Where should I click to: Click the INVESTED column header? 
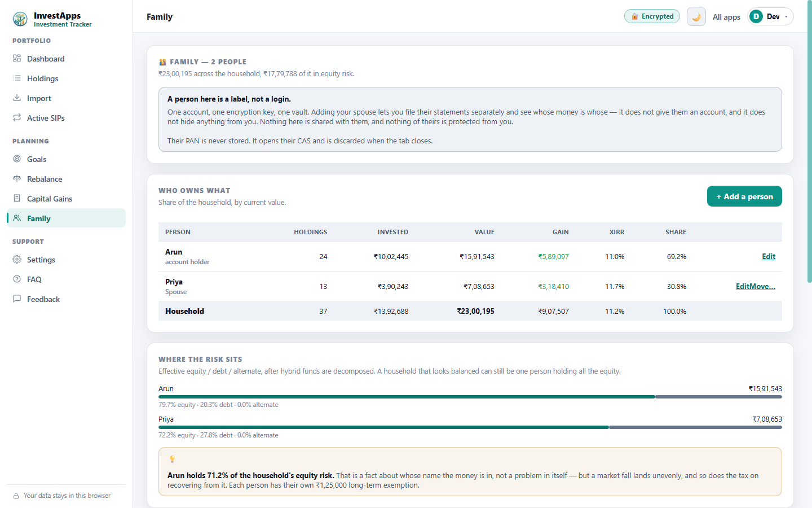(393, 232)
